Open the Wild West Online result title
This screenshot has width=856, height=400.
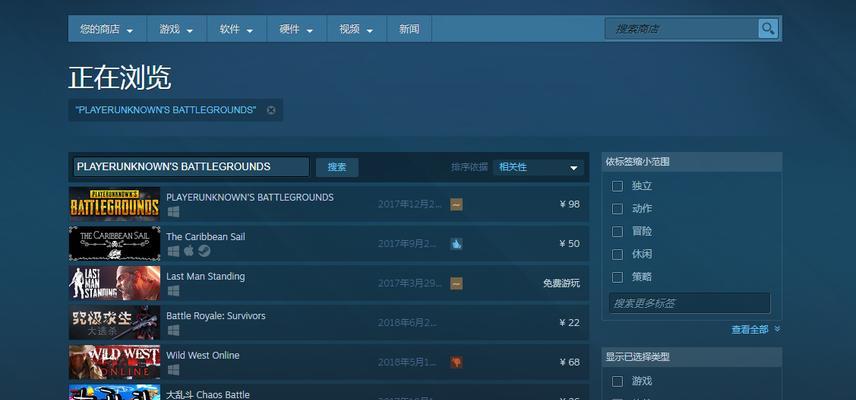(x=203, y=355)
